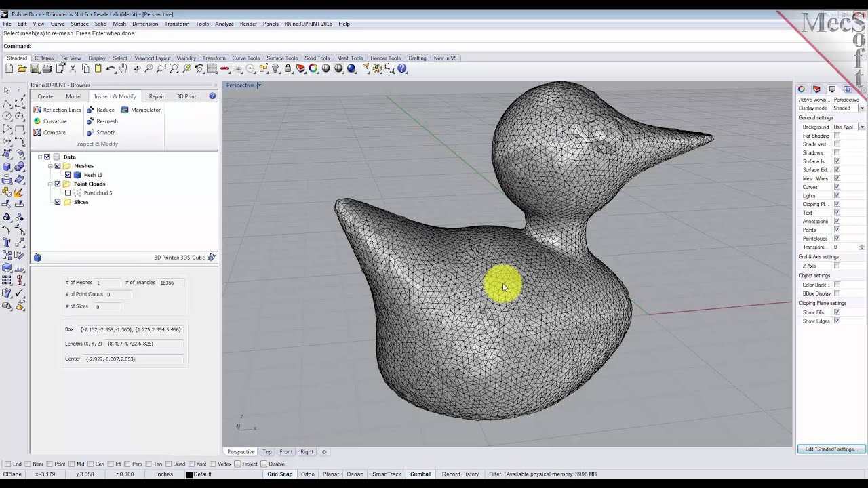
Task: Click the Default layer color swatch
Action: pyautogui.click(x=190, y=474)
